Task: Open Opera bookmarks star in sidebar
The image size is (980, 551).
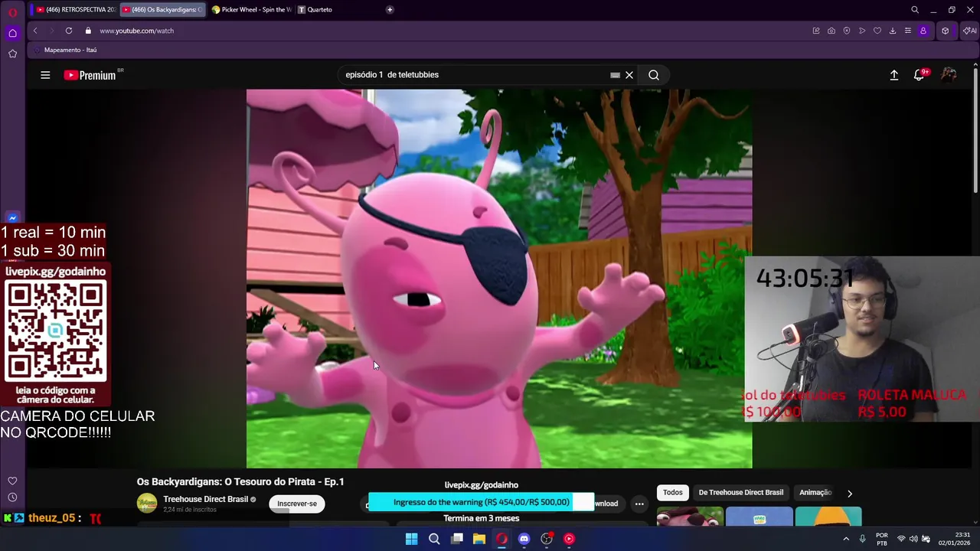Action: [x=12, y=54]
